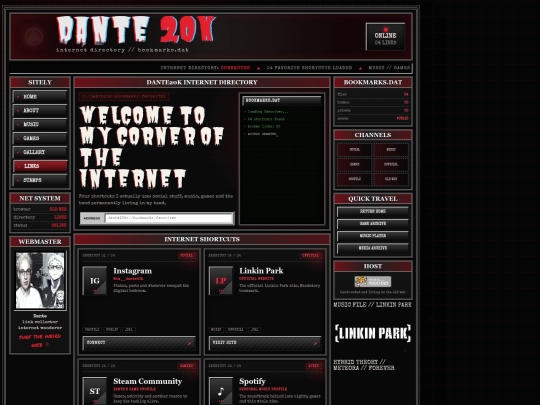The image size is (540, 405).
Task: Click the Profile tag chip on the Instagram card
Action: click(92, 330)
